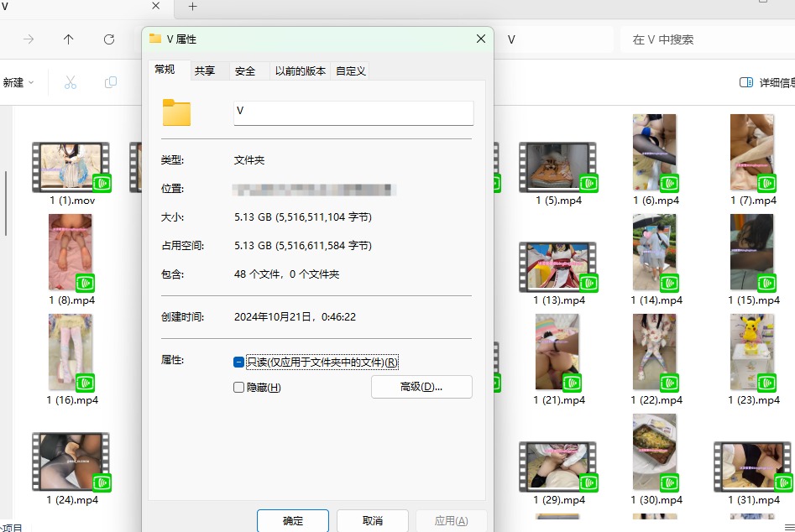795x532 pixels.
Task: Switch to the 共享 tab
Action: coord(205,71)
